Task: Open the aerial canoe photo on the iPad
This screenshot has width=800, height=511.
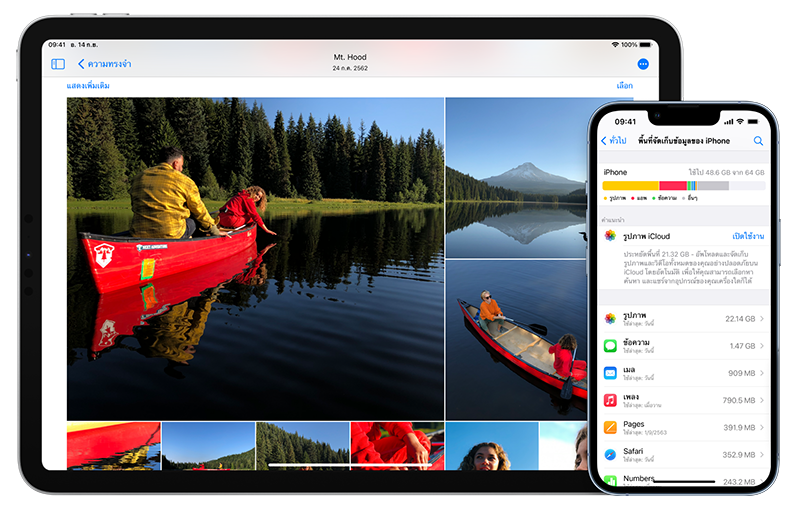Action: click(516, 340)
